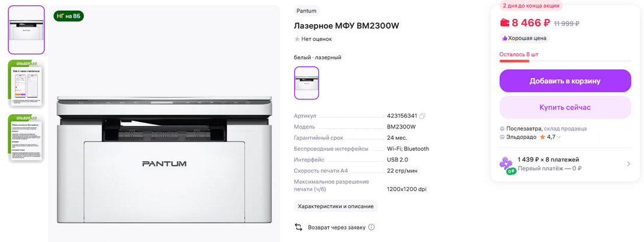This screenshot has height=242, width=644.
Task: Open the Эльдорадо seller link
Action: [522, 137]
